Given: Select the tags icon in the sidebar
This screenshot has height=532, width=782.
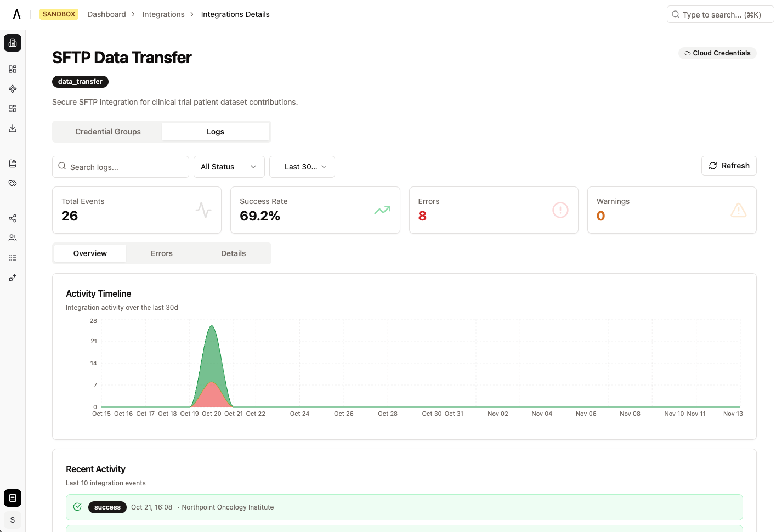Looking at the screenshot, I should pos(12,183).
